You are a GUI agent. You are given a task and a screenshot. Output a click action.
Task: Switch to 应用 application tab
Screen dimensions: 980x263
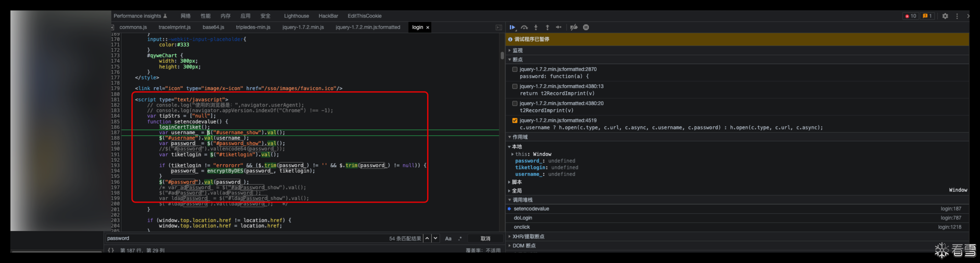(245, 16)
